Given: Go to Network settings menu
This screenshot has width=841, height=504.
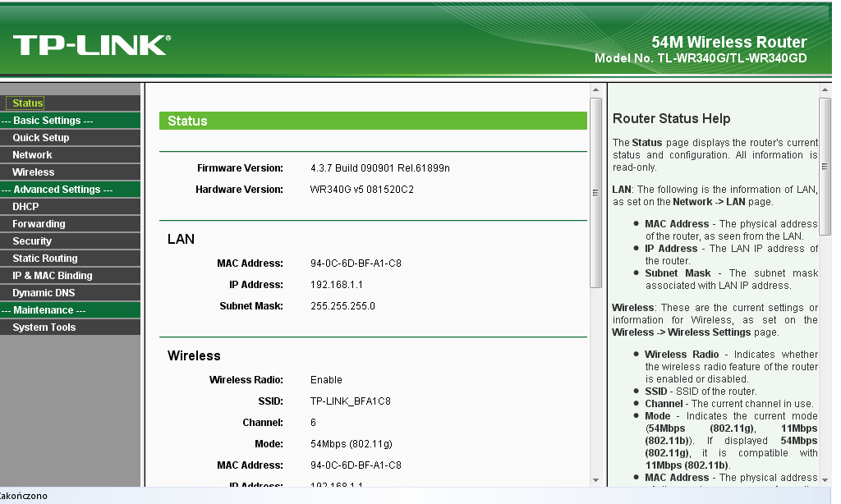Looking at the screenshot, I should (32, 155).
